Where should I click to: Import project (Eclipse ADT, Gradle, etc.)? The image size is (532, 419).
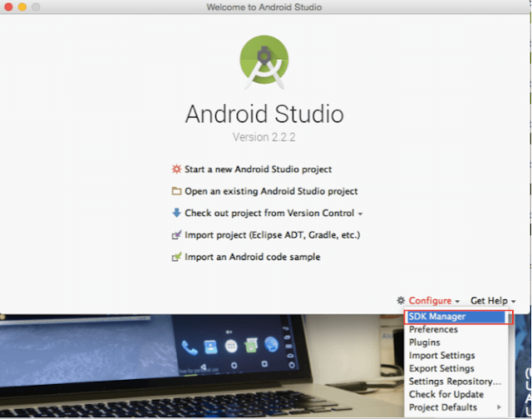click(x=273, y=234)
